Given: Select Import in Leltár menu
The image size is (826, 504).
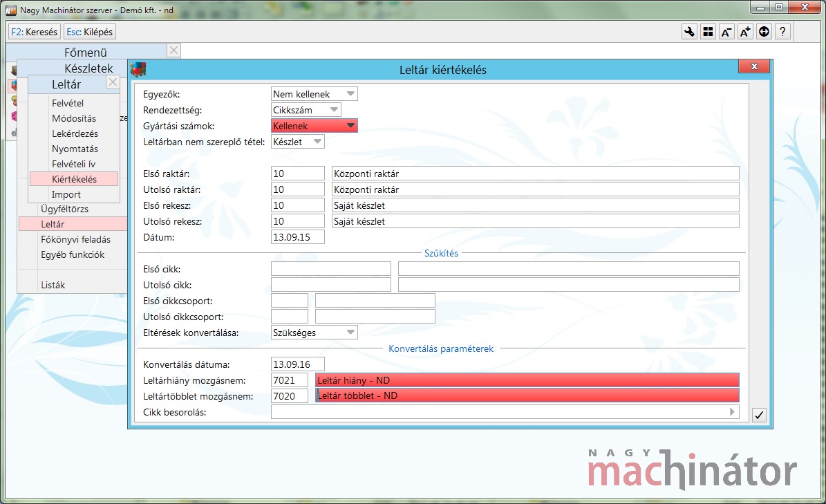Looking at the screenshot, I should click(66, 195).
